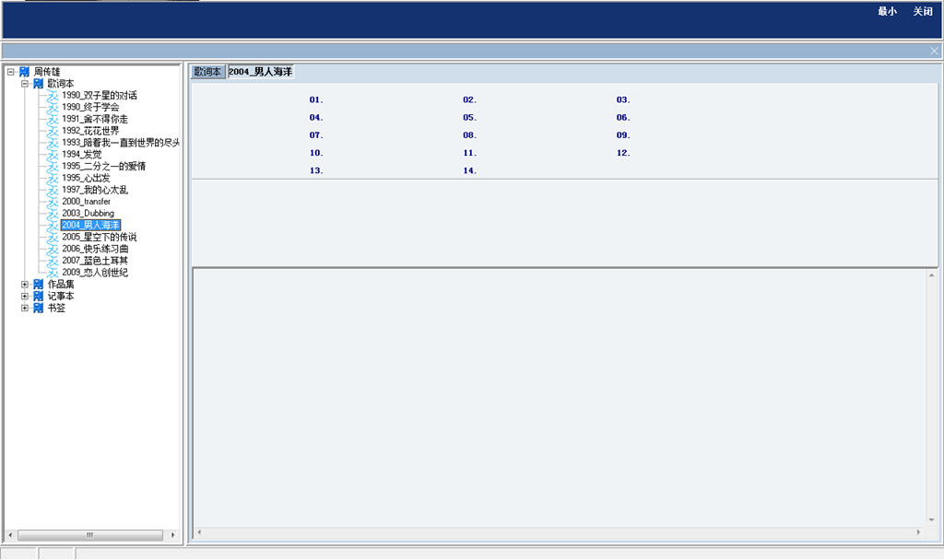Click the tree scrollbar right arrow
Viewport: 944px width, 560px height.
172,535
